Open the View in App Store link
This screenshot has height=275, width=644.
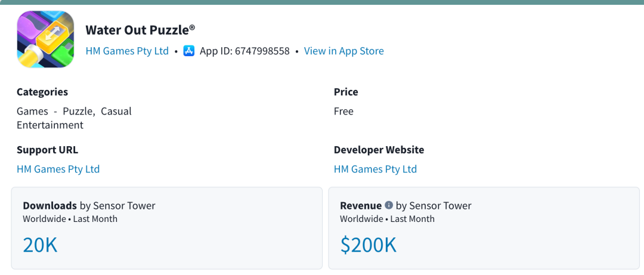pos(344,51)
